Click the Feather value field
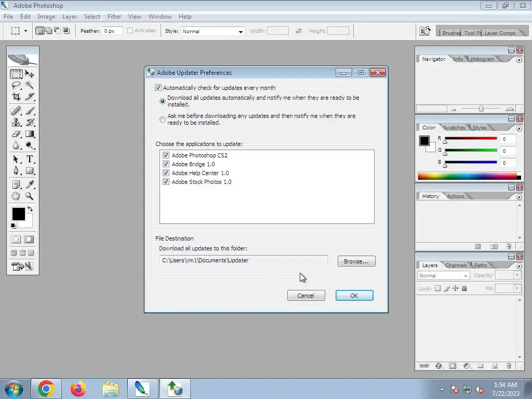This screenshot has width=532, height=399. 112,31
